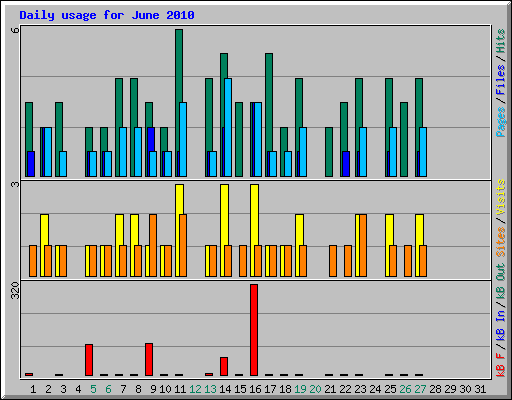
Task: Click the "Sites" legend label
Action: click(501, 241)
